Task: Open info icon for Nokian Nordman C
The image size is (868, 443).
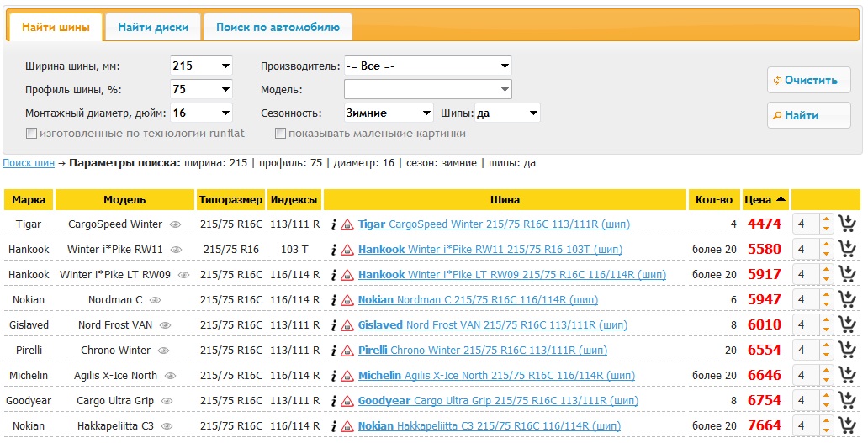Action: [333, 300]
